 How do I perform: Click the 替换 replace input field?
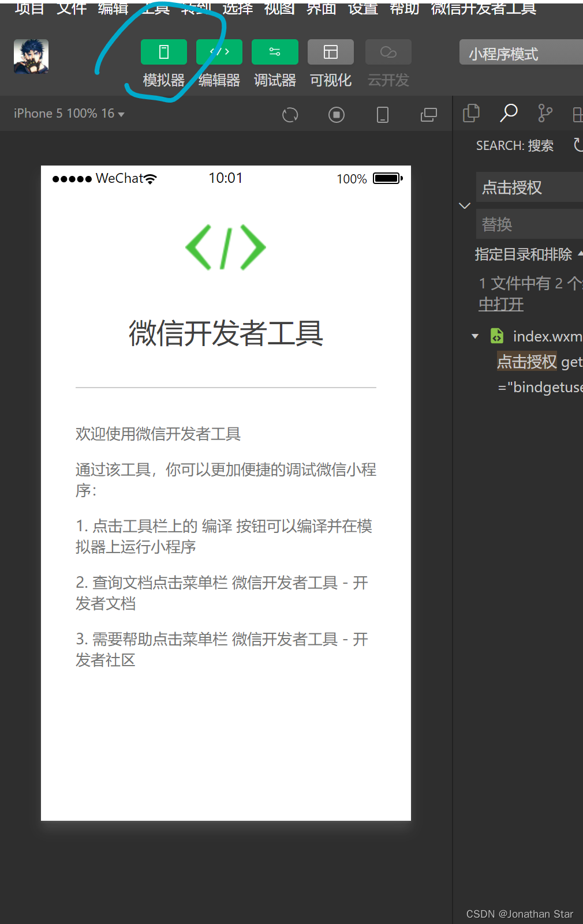tap(529, 224)
